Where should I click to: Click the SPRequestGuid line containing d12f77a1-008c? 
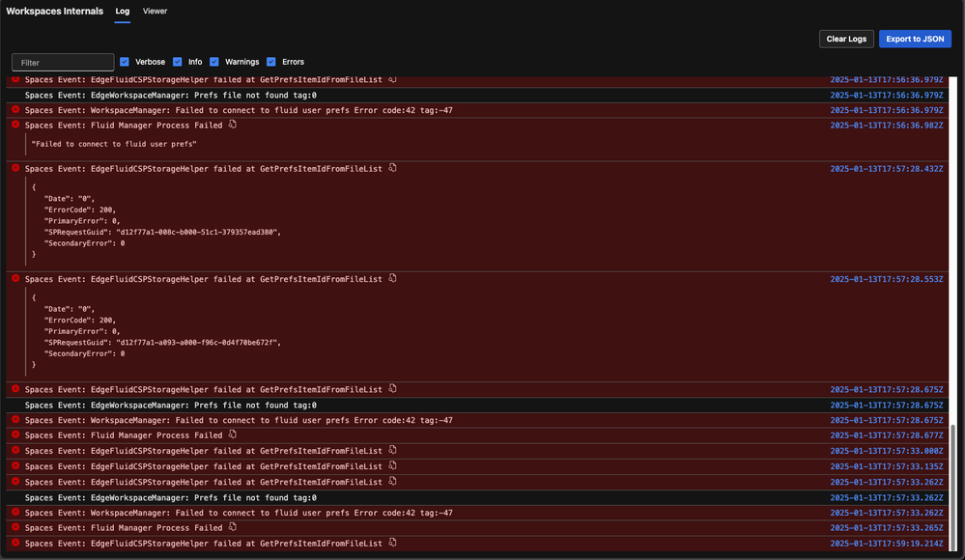(162, 232)
